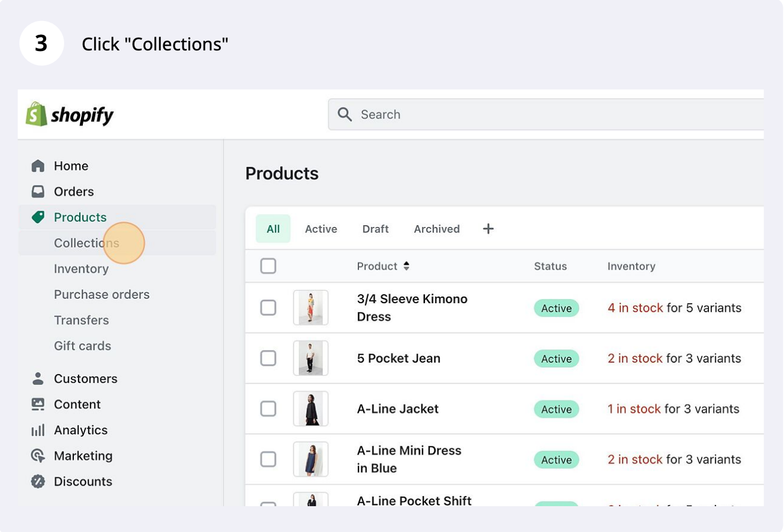This screenshot has height=532, width=784.
Task: Open the Draft tab
Action: [x=376, y=229]
